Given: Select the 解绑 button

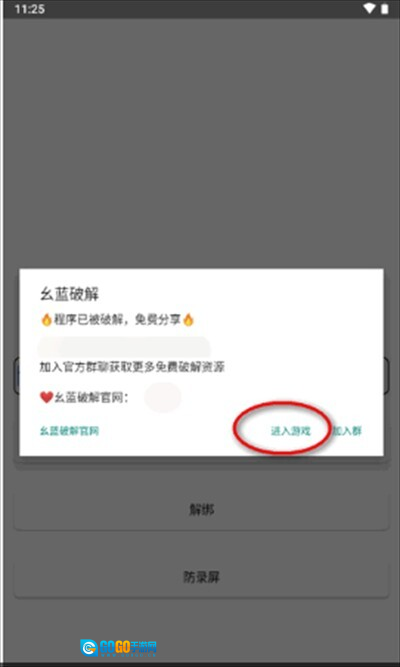Looking at the screenshot, I should tap(201, 509).
